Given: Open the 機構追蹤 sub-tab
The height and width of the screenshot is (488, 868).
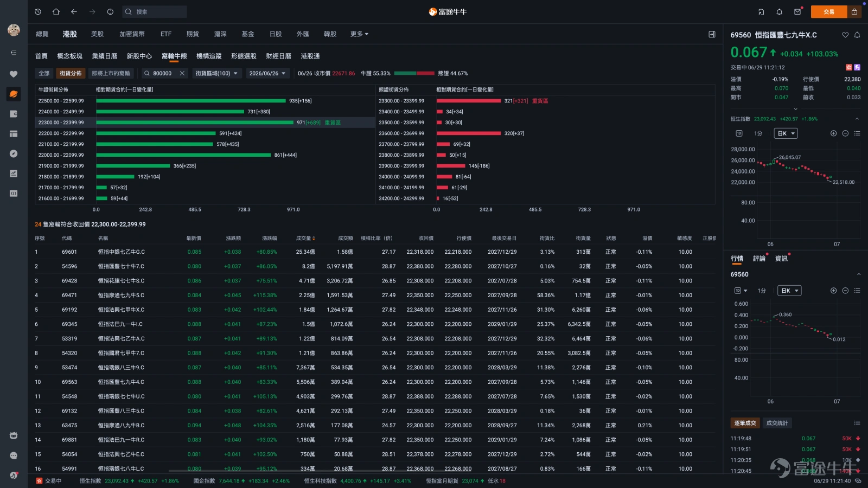Looking at the screenshot, I should pyautogui.click(x=209, y=56).
